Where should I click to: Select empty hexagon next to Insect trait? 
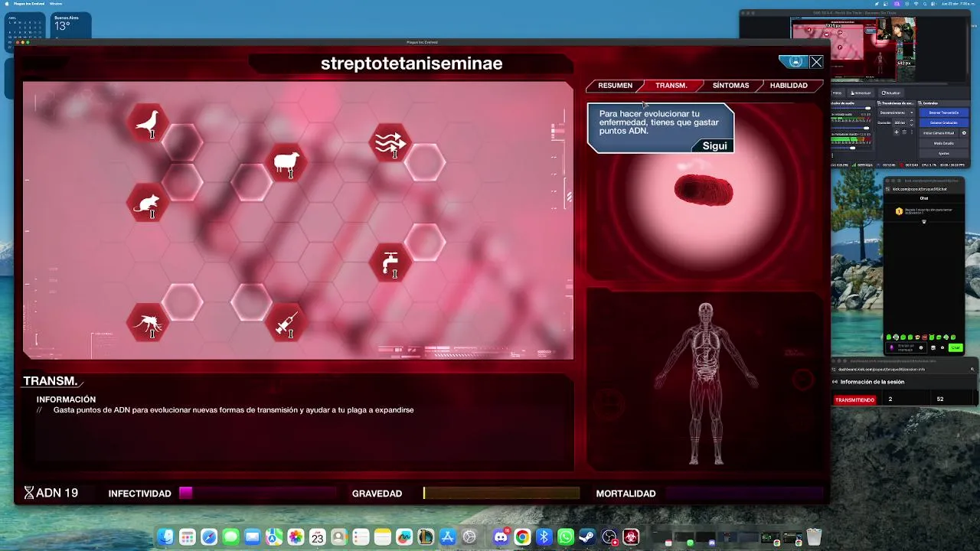(182, 303)
